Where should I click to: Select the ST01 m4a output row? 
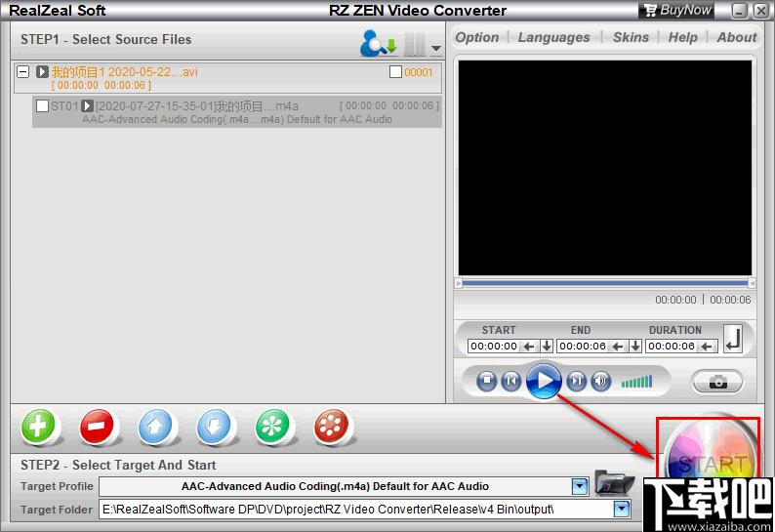tap(237, 111)
